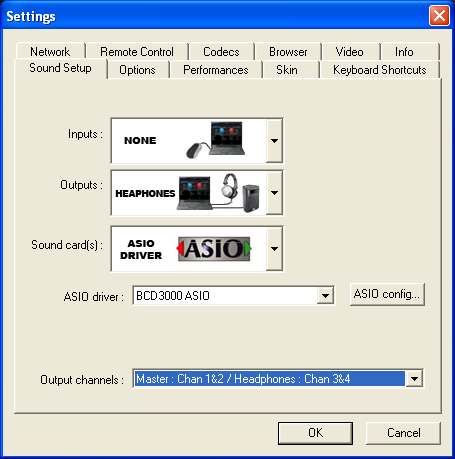Image resolution: width=455 pixels, height=459 pixels.
Task: Click the ASIO logo graphic
Action: pyautogui.click(x=214, y=249)
